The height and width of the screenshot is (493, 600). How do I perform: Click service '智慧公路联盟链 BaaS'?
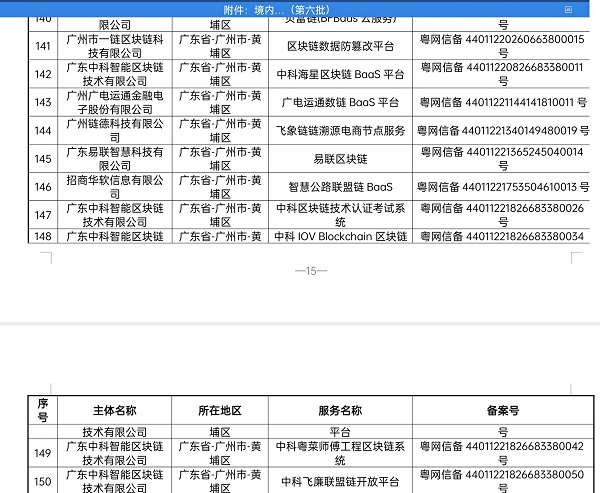[341, 187]
